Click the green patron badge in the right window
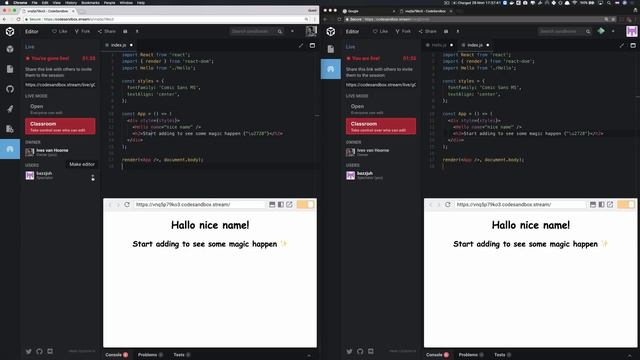This screenshot has height=360, width=640. pyautogui.click(x=601, y=31)
